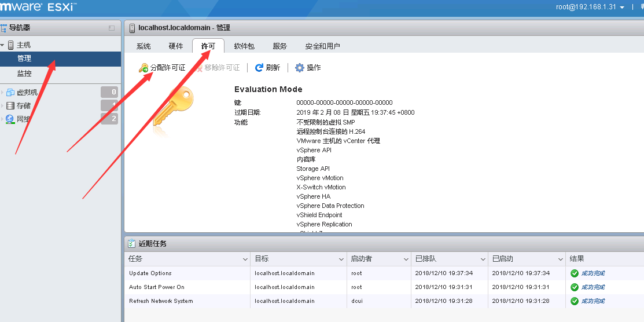Switch to the 硬件 tab
The image size is (644, 322).
pyautogui.click(x=176, y=46)
